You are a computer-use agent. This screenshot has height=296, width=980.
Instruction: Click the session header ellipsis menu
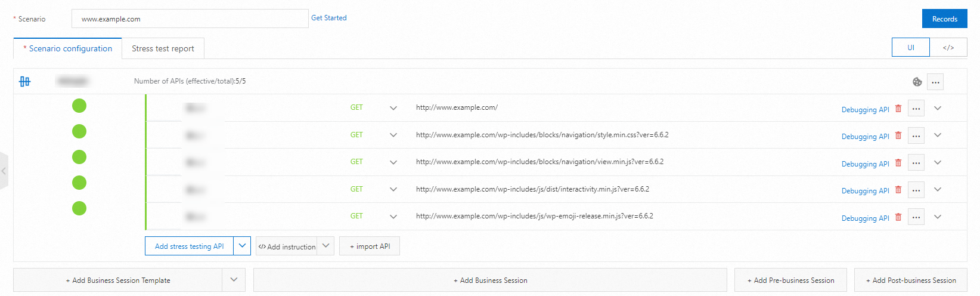(935, 82)
